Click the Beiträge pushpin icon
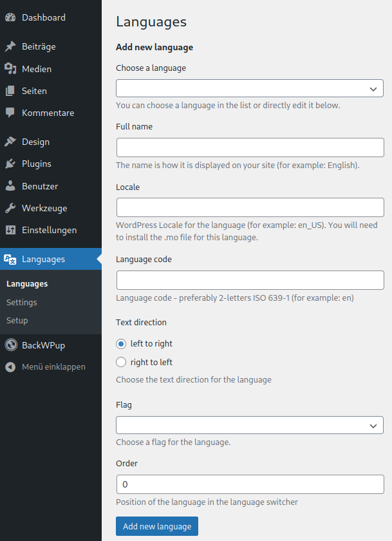 [10, 46]
